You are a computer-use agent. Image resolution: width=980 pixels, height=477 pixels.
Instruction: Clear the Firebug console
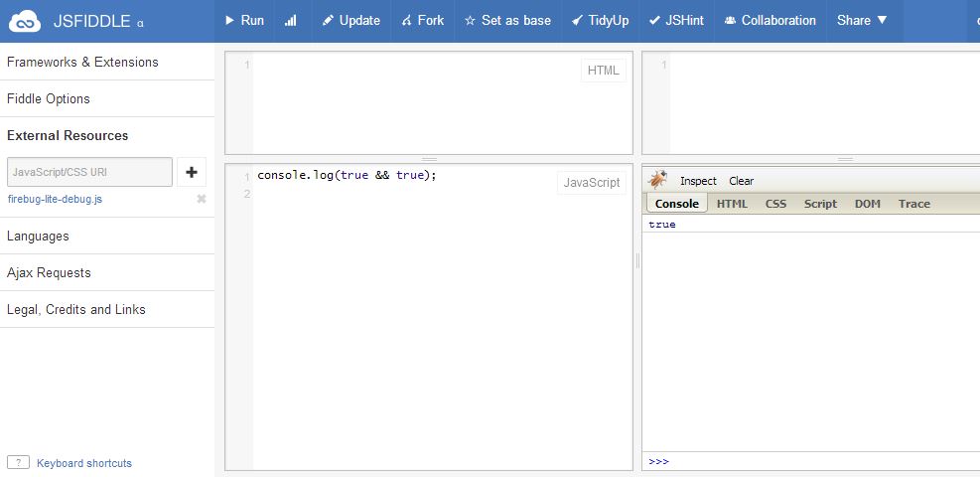(742, 181)
